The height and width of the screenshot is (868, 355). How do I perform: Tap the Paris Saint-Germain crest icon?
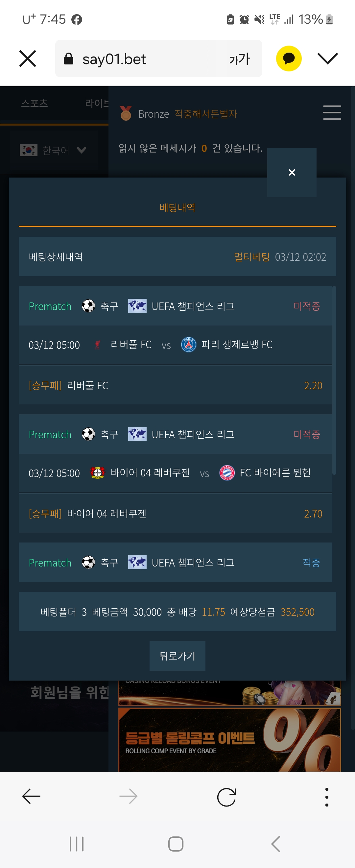[x=189, y=344]
